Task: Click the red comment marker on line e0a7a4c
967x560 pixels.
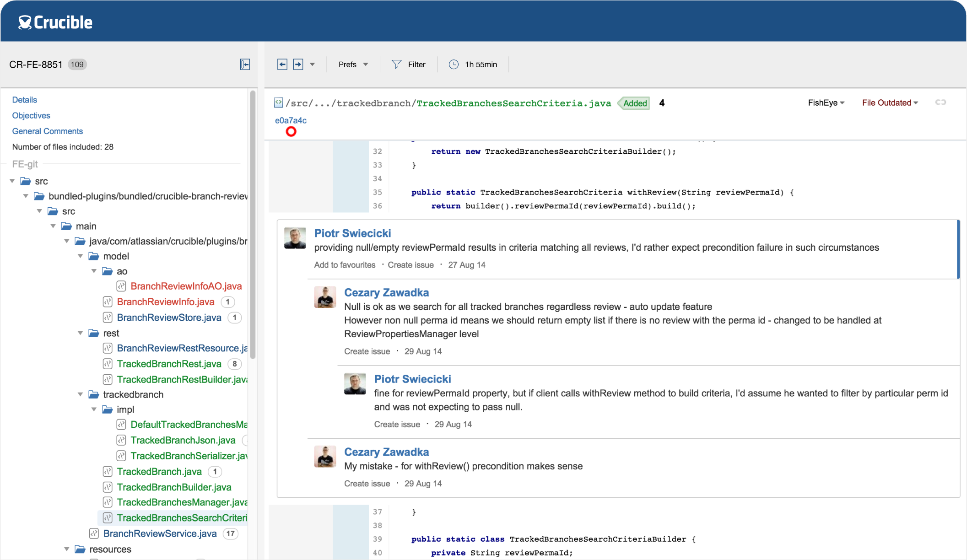Action: [290, 131]
